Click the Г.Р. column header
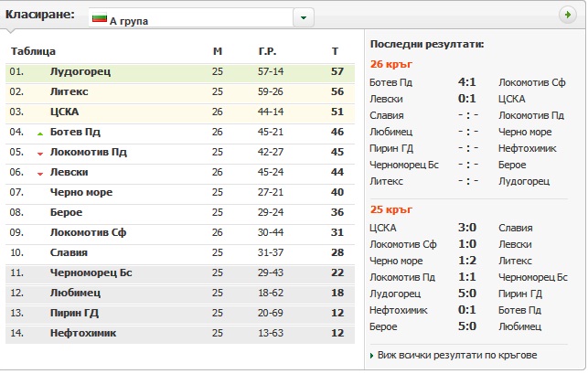Screen dimensions: 588x374 (x=267, y=51)
